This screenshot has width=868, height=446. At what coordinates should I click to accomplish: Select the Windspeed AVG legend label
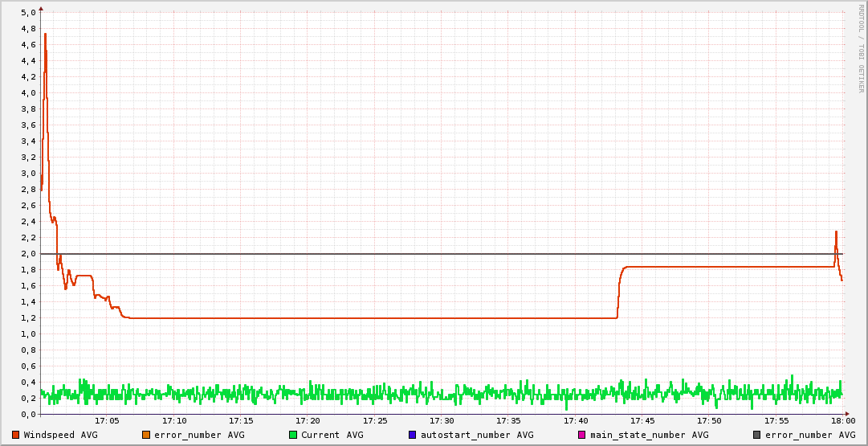click(60, 435)
